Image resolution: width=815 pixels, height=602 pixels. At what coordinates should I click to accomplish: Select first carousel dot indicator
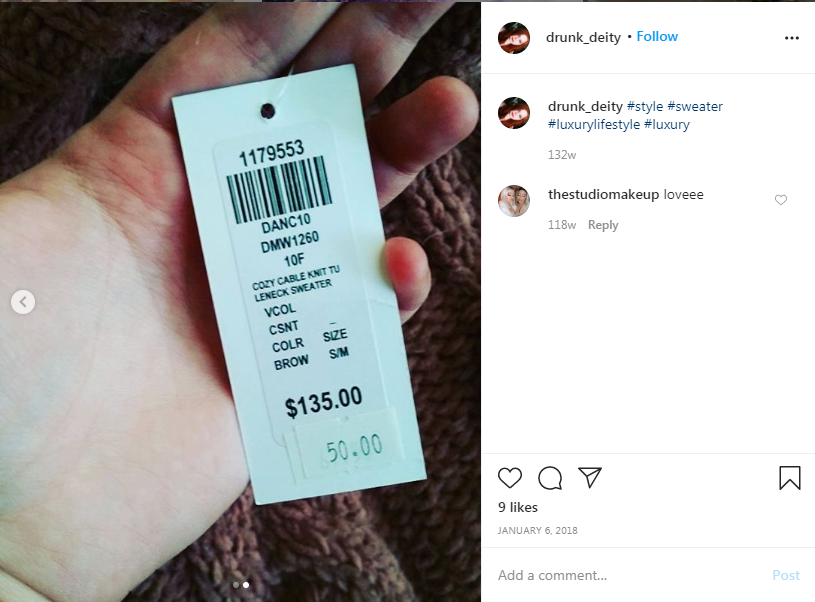click(236, 585)
